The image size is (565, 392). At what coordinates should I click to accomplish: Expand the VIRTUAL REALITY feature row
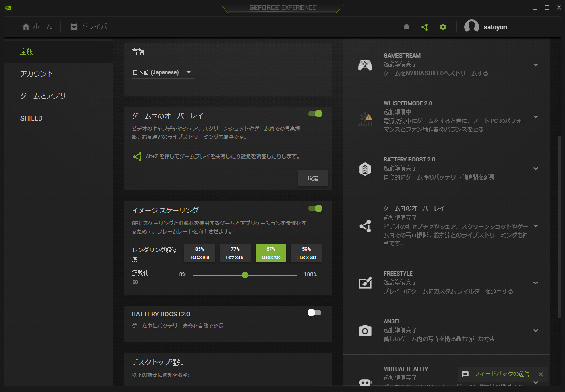pyautogui.click(x=536, y=382)
